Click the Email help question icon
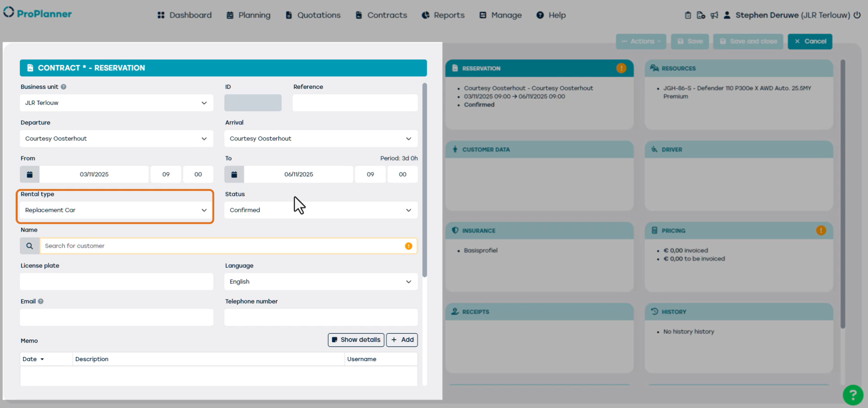The width and height of the screenshot is (868, 408). coord(41,301)
